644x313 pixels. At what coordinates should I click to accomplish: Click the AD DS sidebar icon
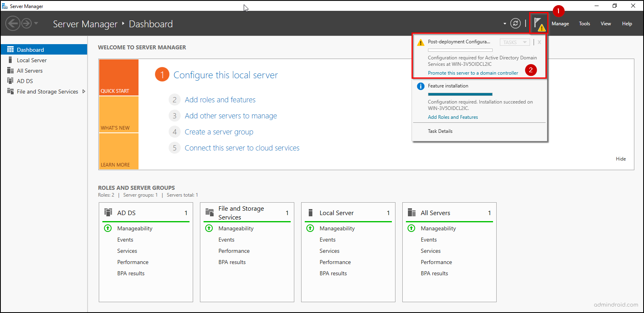(10, 81)
